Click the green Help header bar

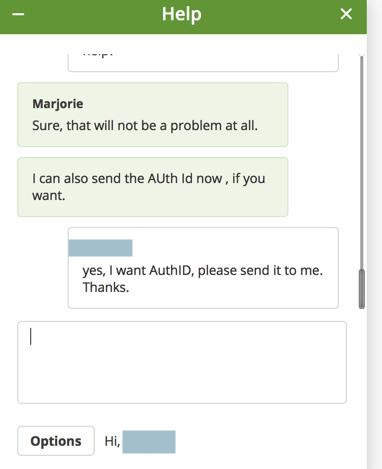click(183, 17)
